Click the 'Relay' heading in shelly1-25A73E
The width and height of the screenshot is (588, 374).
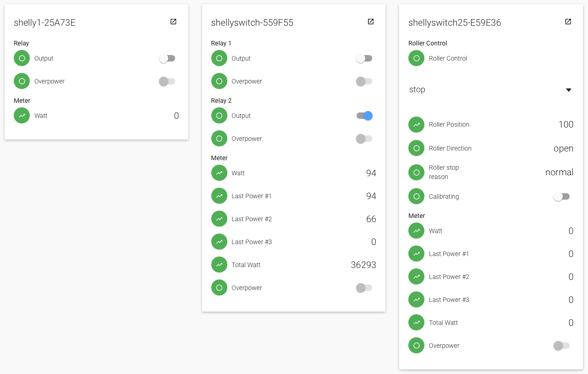pos(22,43)
